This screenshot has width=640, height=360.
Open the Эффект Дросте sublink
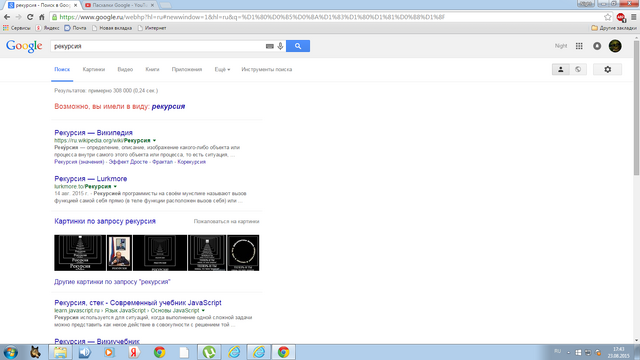(128, 162)
